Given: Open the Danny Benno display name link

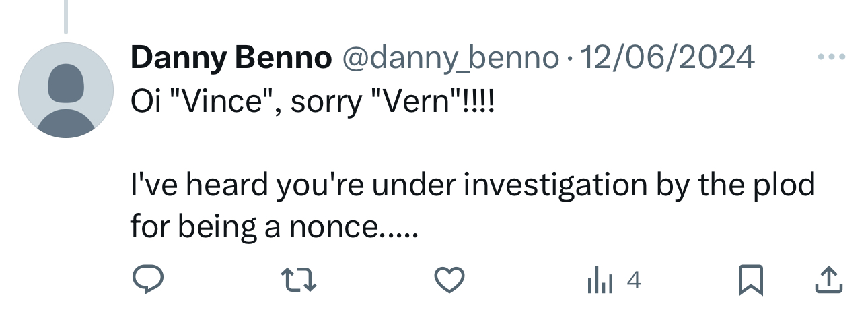Looking at the screenshot, I should (231, 59).
